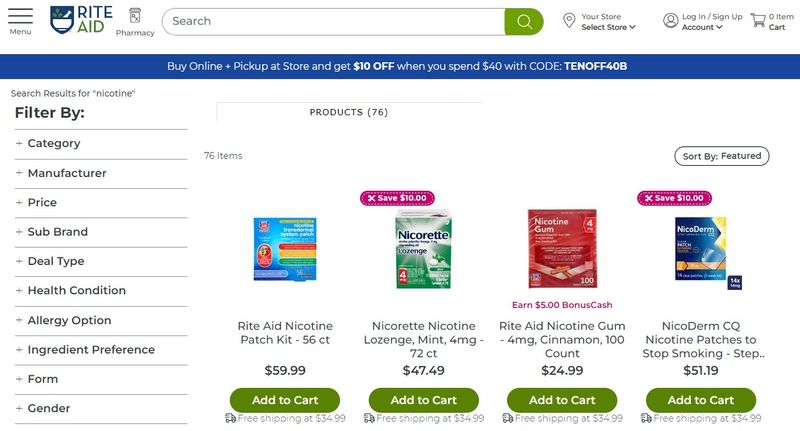
Task: Open the Sort By: Featured dropdown
Action: coord(722,156)
